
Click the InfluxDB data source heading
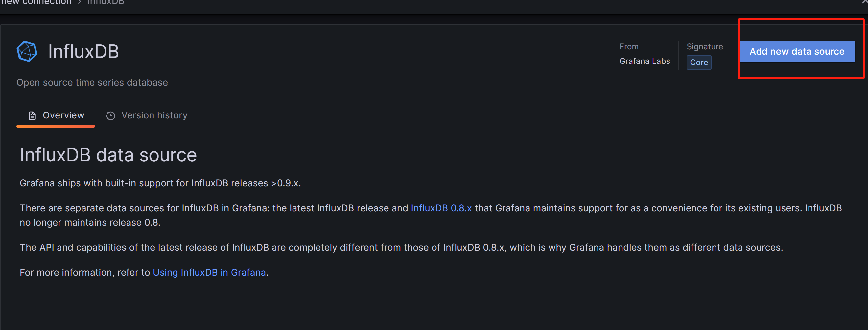point(108,155)
